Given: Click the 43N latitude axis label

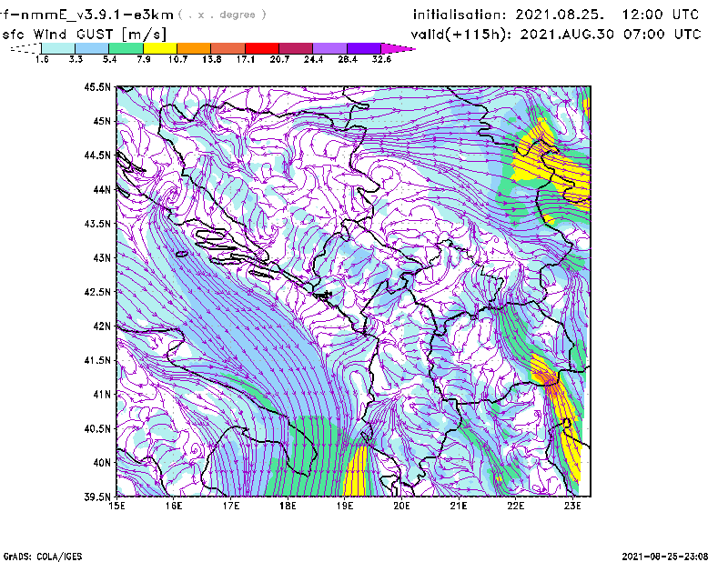Looking at the screenshot, I should coord(102,257).
